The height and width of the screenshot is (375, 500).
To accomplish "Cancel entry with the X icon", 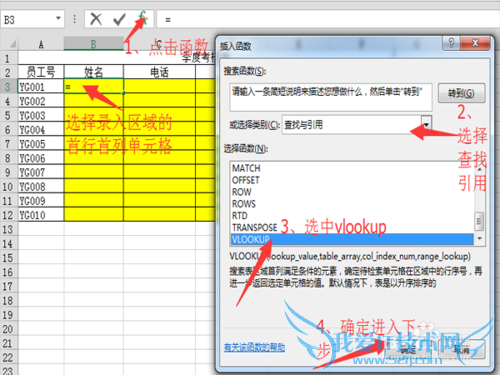I will [96, 19].
